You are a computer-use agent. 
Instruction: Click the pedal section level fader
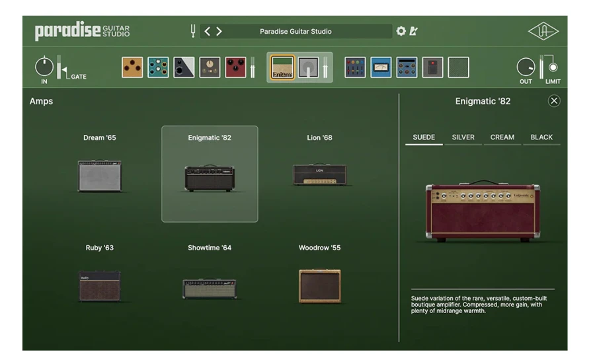[253, 67]
